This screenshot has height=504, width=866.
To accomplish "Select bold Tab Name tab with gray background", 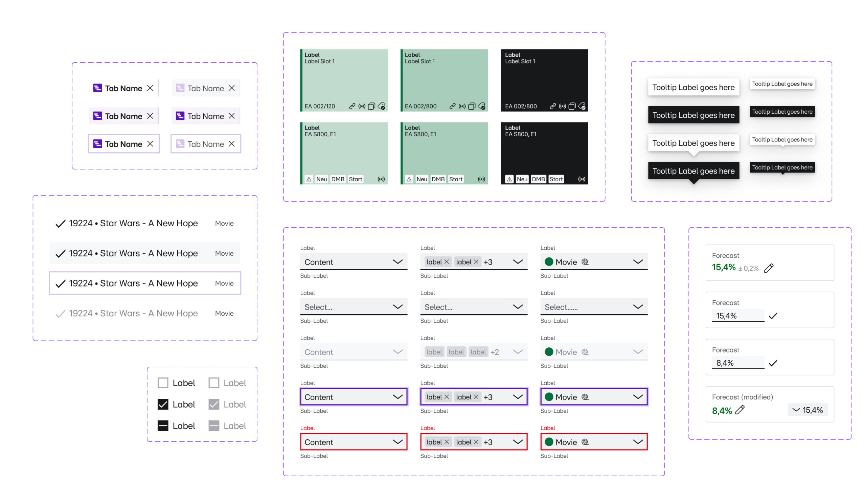I will point(123,116).
